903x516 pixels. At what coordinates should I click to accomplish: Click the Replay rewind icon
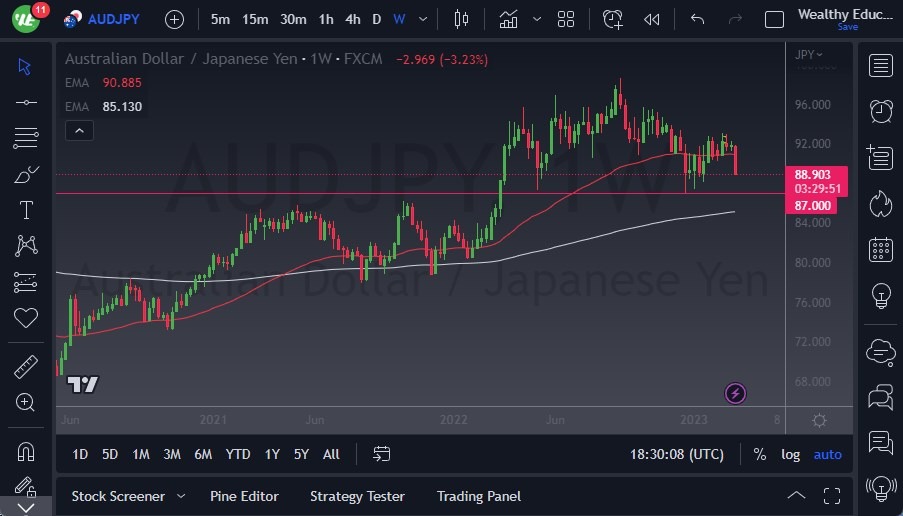coord(652,19)
